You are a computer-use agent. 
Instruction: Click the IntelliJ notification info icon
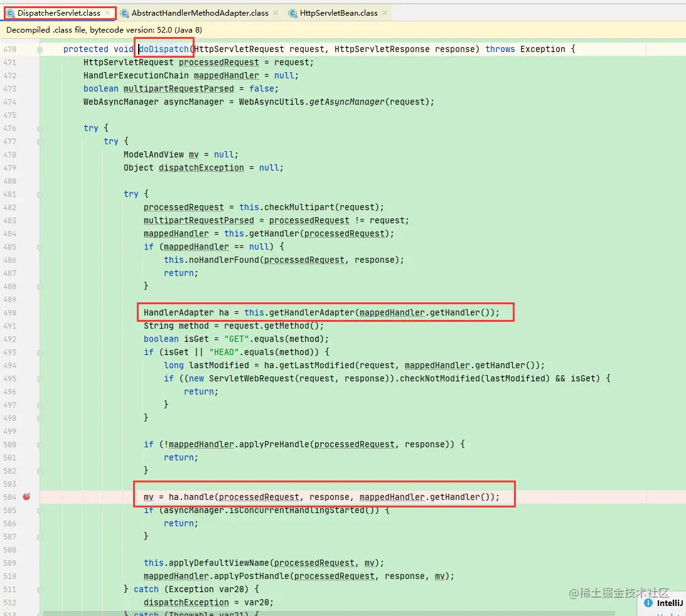coord(648,603)
